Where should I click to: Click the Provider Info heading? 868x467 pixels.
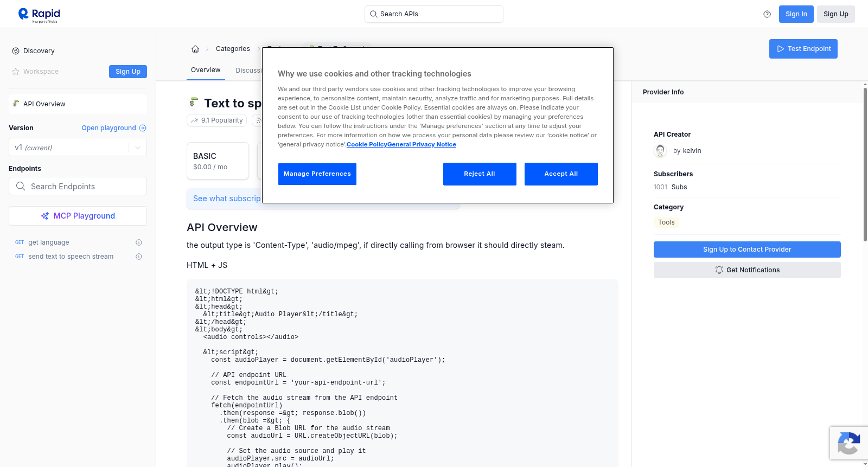coord(663,92)
